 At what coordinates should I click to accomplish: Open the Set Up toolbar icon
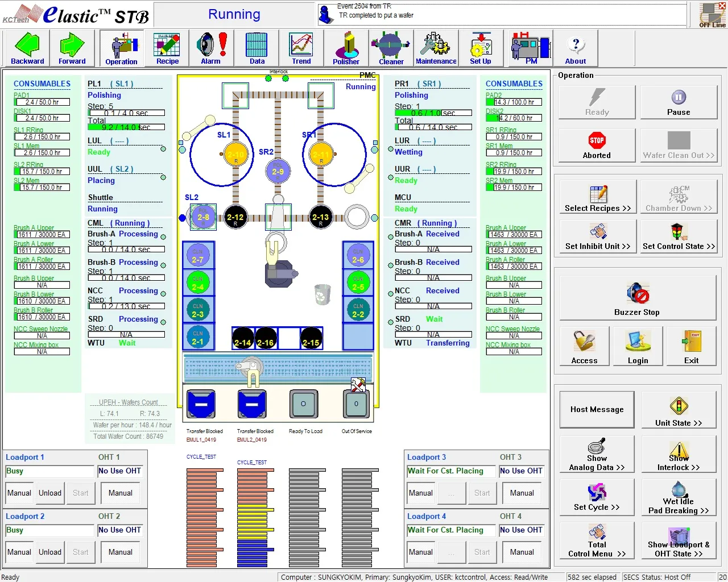tap(481, 49)
